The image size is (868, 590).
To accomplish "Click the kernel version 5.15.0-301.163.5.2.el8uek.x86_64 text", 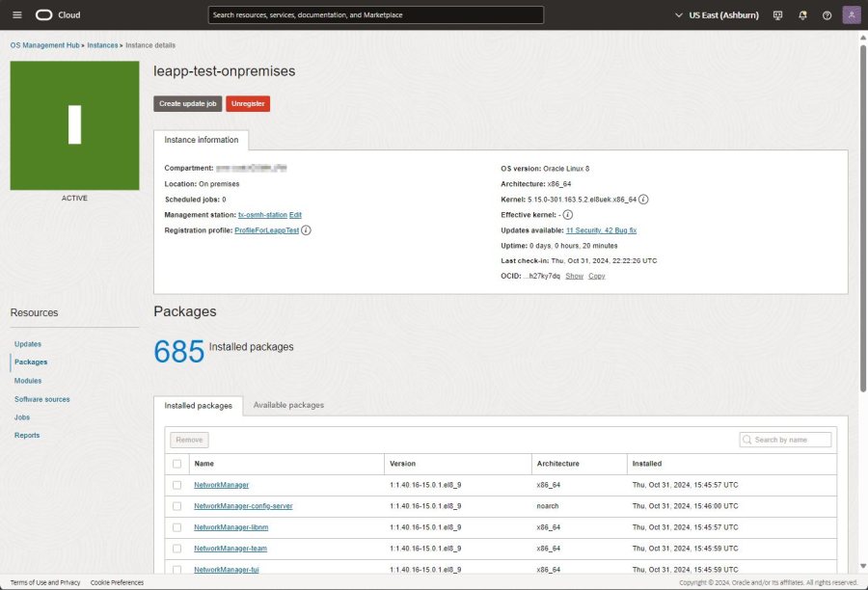I will coord(582,200).
